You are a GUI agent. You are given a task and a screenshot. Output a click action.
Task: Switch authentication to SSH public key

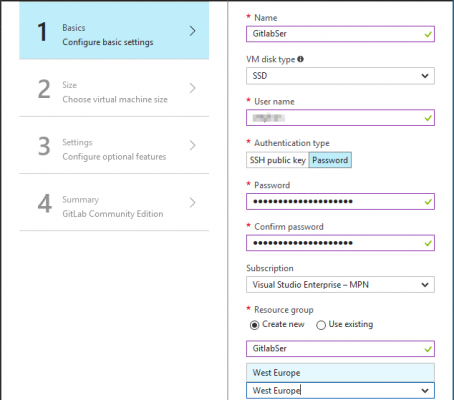277,160
